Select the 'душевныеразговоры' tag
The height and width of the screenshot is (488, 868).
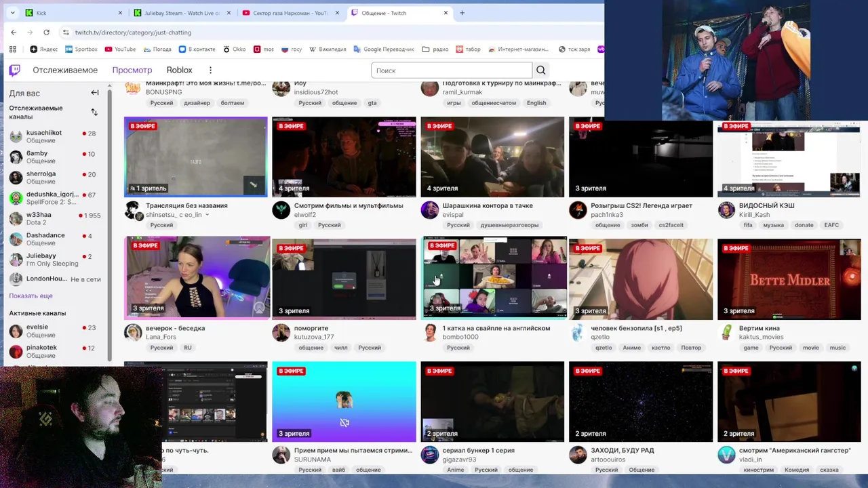(x=509, y=225)
